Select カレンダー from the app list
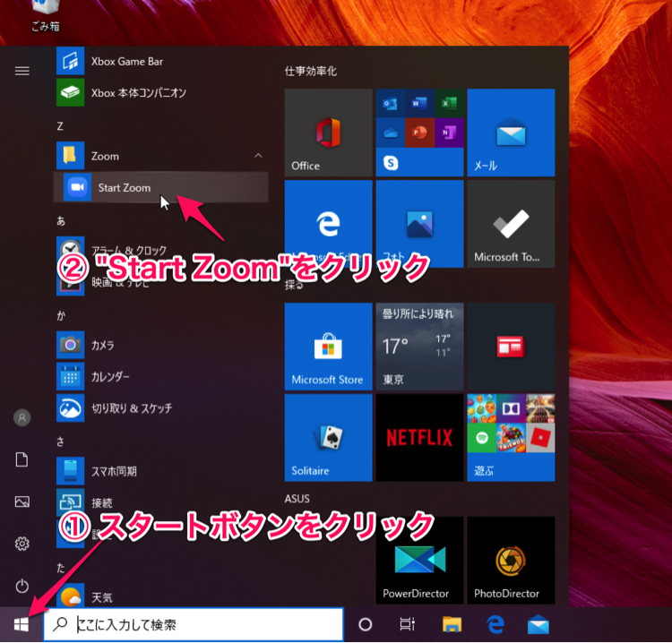The width and height of the screenshot is (672, 643). pyautogui.click(x=109, y=376)
